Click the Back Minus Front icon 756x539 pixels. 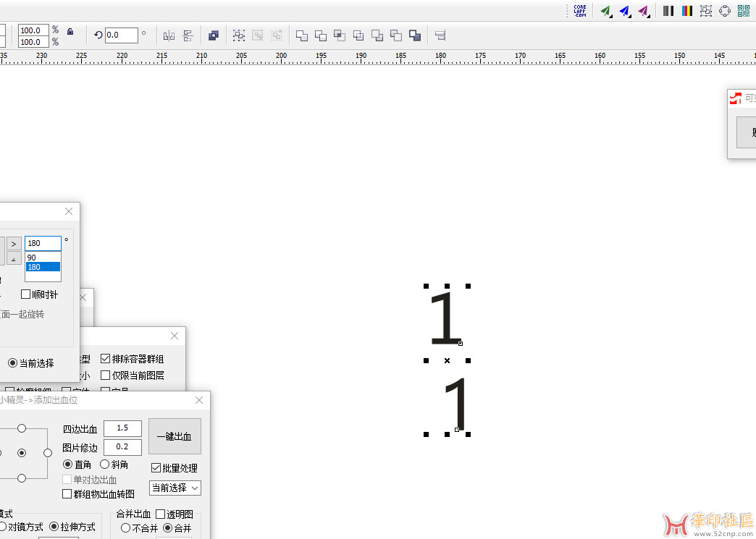396,35
